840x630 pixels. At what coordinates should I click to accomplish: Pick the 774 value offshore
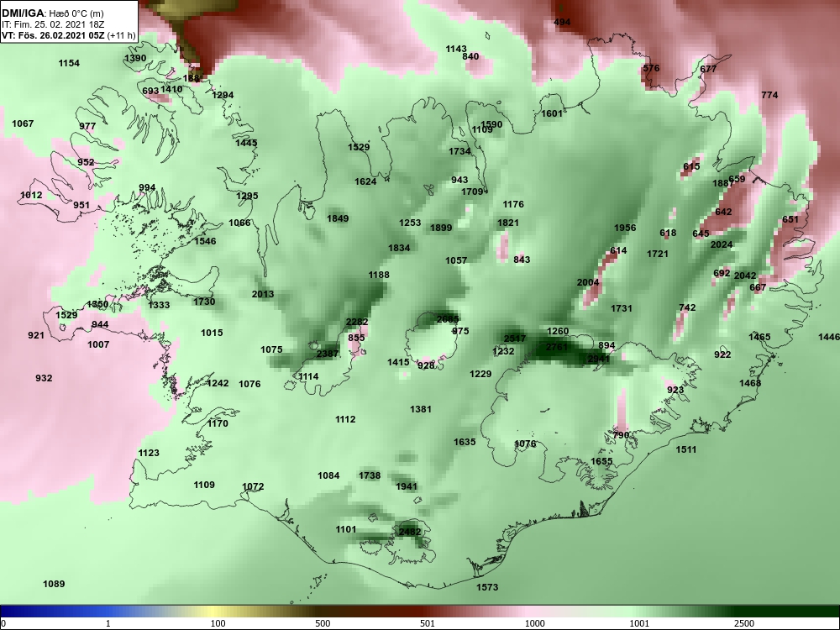[x=769, y=95]
